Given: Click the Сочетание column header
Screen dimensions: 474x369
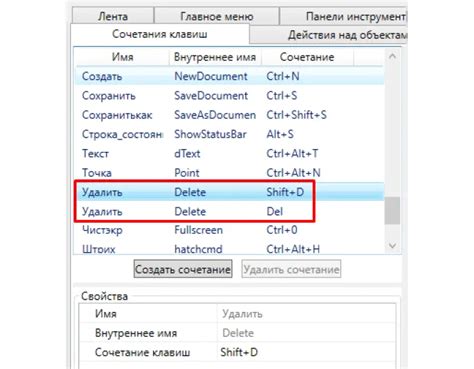Looking at the screenshot, I should (x=307, y=57).
